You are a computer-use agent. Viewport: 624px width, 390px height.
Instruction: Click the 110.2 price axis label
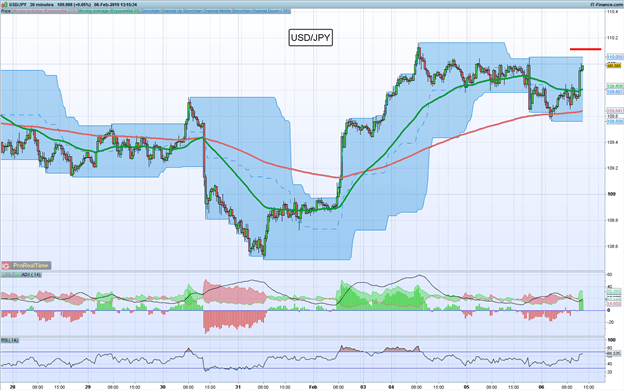coord(612,38)
